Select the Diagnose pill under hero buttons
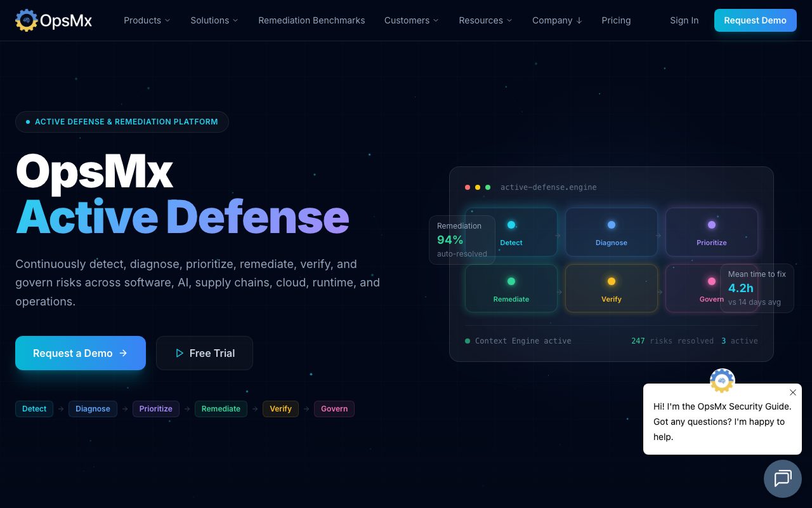The image size is (812, 508). [x=93, y=409]
